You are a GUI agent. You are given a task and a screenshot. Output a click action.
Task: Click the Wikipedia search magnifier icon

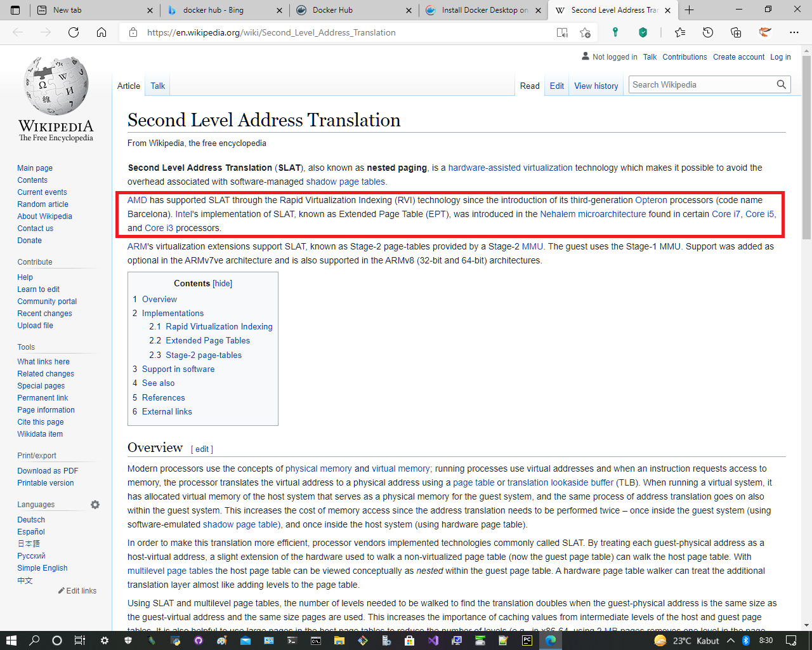(782, 84)
